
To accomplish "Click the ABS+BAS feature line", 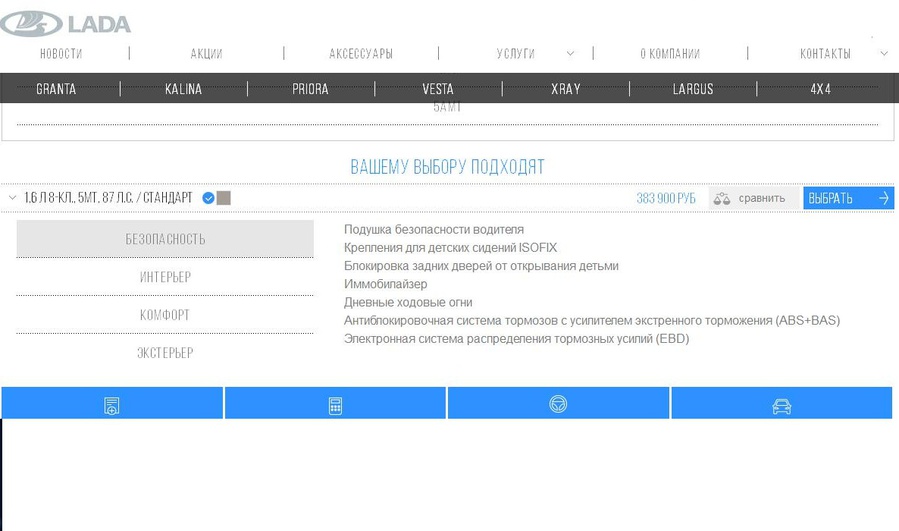I will pyautogui.click(x=592, y=321).
